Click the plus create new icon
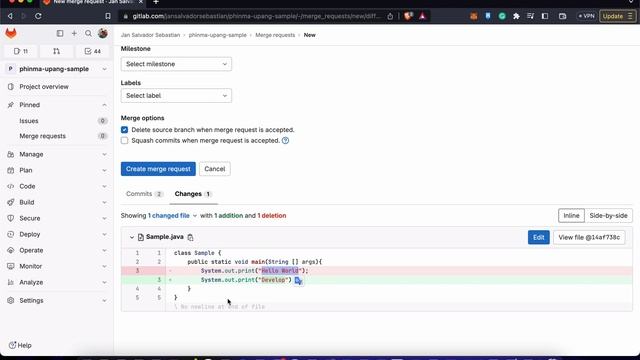Viewport: 640px width, 360px height. click(74, 33)
